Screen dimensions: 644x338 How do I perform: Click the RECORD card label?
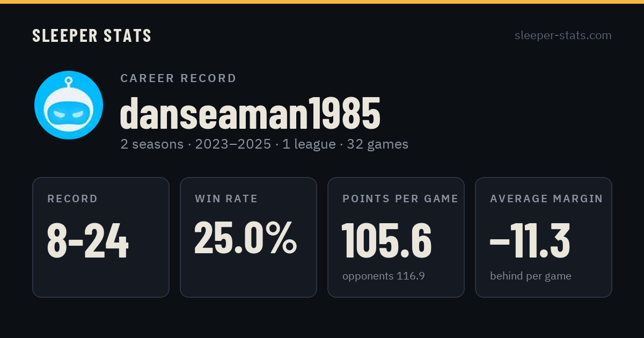coord(72,199)
